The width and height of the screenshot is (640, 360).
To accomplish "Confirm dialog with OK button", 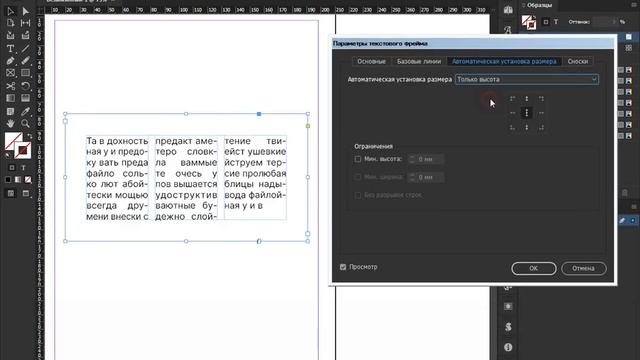I will (533, 269).
